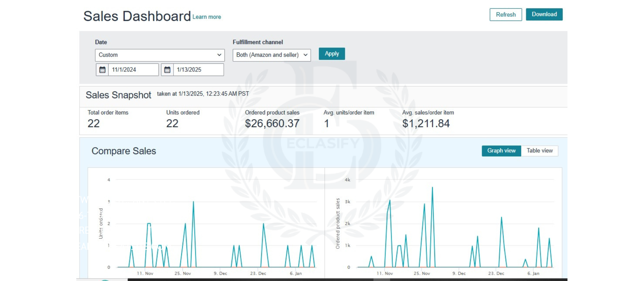Screen dimensions: 644x281
Task: Open the Learn more link
Action: pos(207,17)
